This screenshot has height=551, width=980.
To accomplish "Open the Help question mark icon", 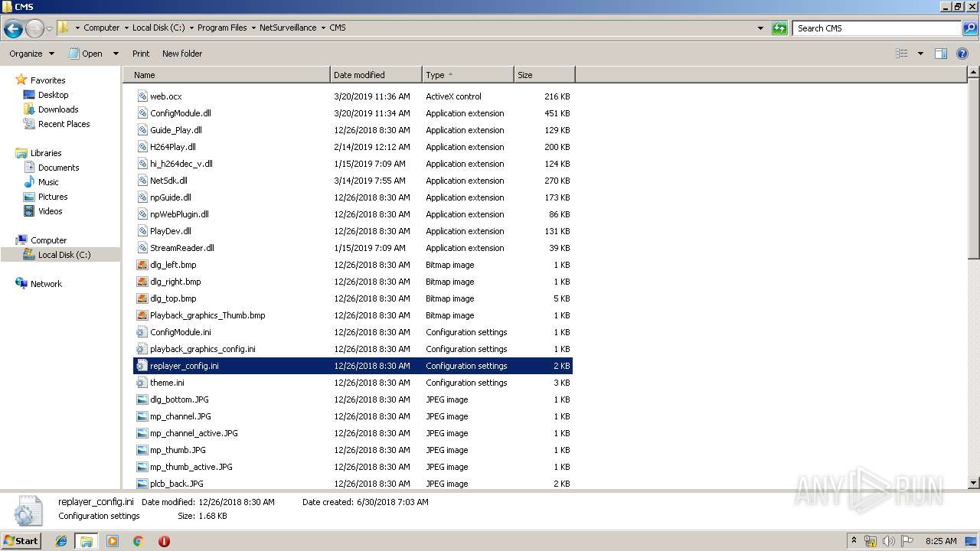I will click(962, 54).
